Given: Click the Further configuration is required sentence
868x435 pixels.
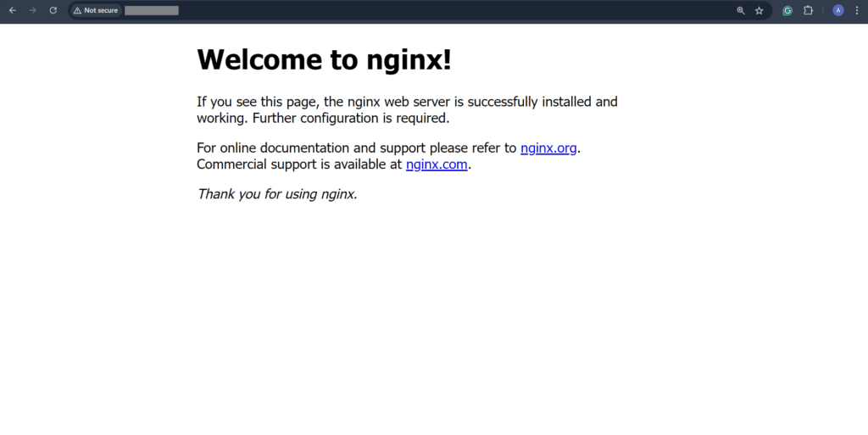Looking at the screenshot, I should 351,119.
